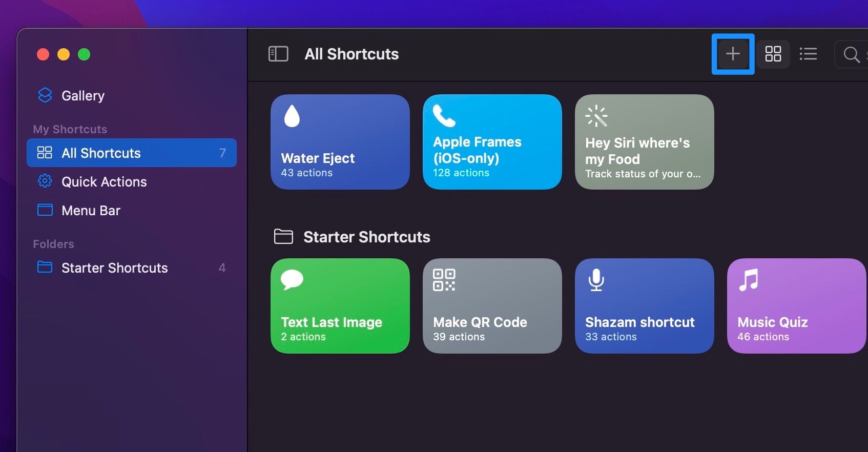
Task: Click the sidebar Starter Shortcuts folder icon
Action: 45,267
